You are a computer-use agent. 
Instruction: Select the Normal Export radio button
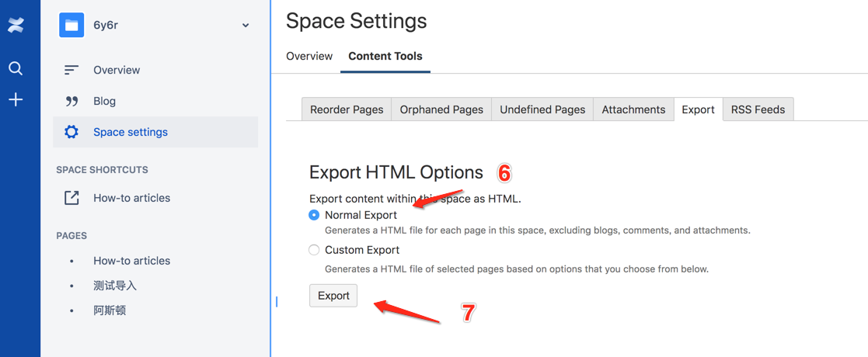click(x=314, y=215)
